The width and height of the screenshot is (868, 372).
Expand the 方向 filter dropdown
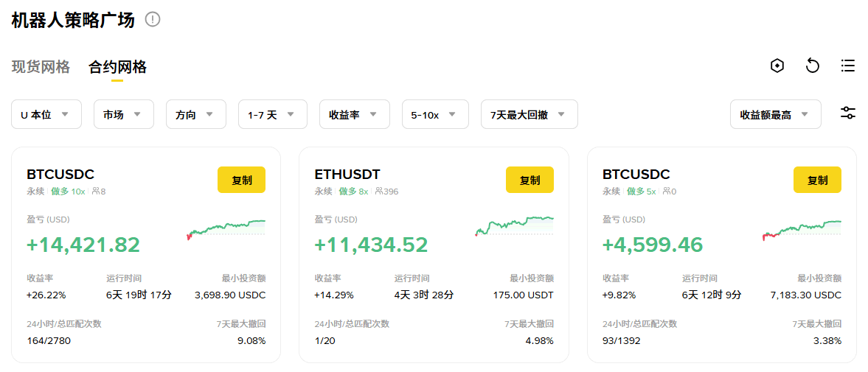point(195,114)
